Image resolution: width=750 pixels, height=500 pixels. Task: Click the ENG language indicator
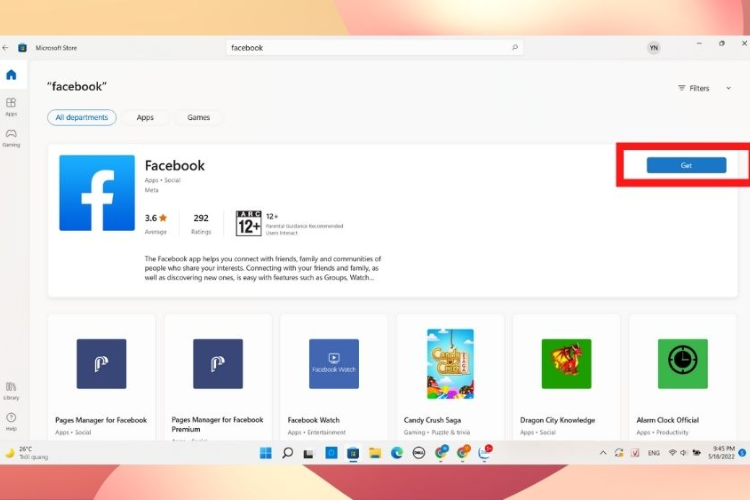[654, 453]
